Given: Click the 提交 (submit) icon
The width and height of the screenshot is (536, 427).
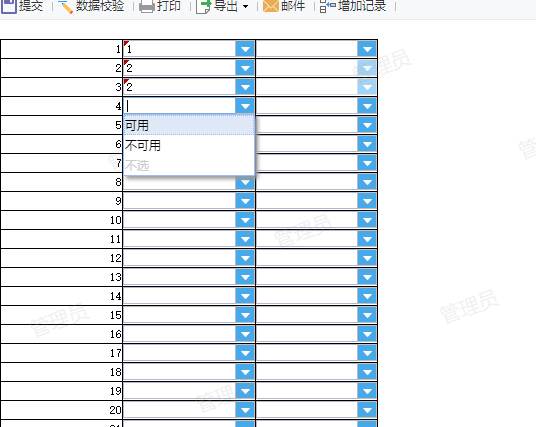Looking at the screenshot, I should pos(9,6).
